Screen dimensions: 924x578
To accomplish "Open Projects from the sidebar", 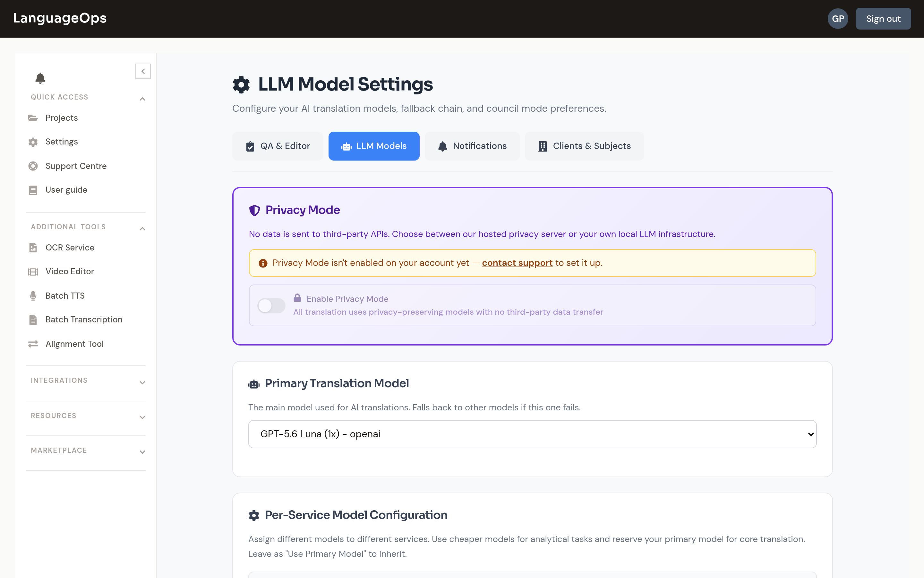I will click(x=62, y=118).
